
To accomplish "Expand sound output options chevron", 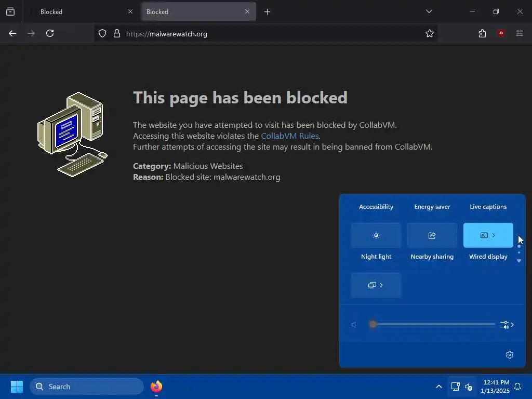I will coord(512,325).
